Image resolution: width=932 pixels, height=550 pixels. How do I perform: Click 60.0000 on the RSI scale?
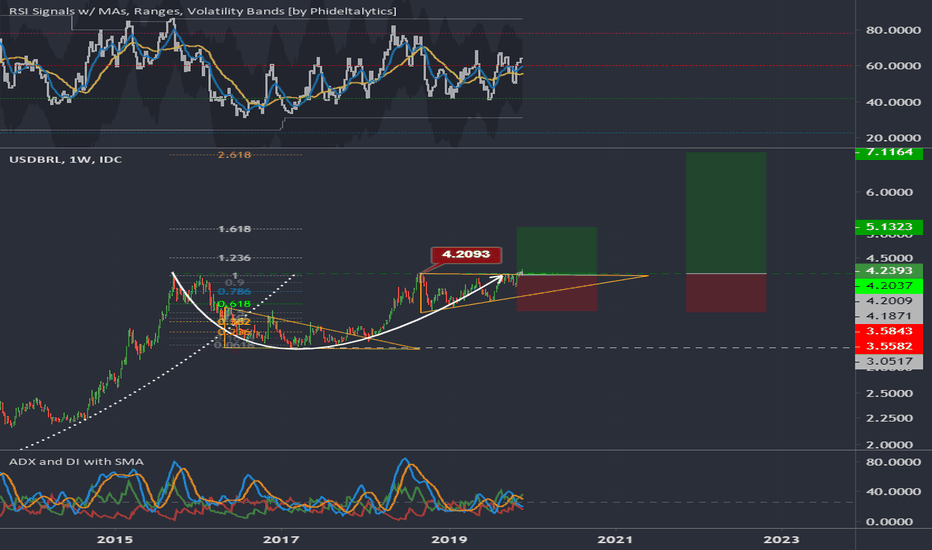[x=893, y=66]
